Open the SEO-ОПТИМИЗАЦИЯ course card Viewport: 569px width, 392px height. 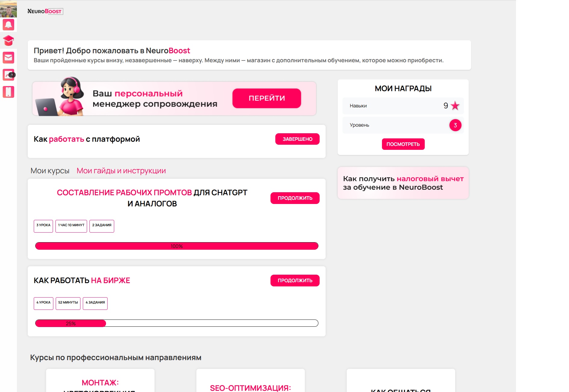tap(251, 381)
